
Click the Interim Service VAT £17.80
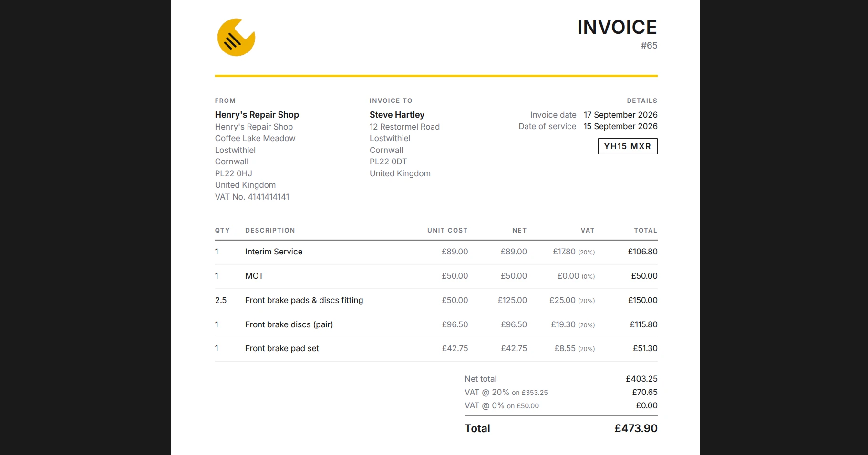[x=564, y=252]
